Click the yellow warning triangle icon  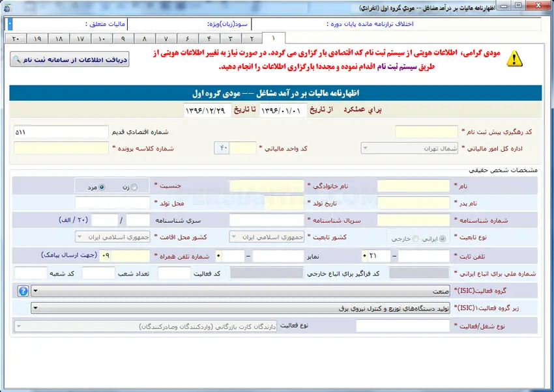(x=514, y=59)
